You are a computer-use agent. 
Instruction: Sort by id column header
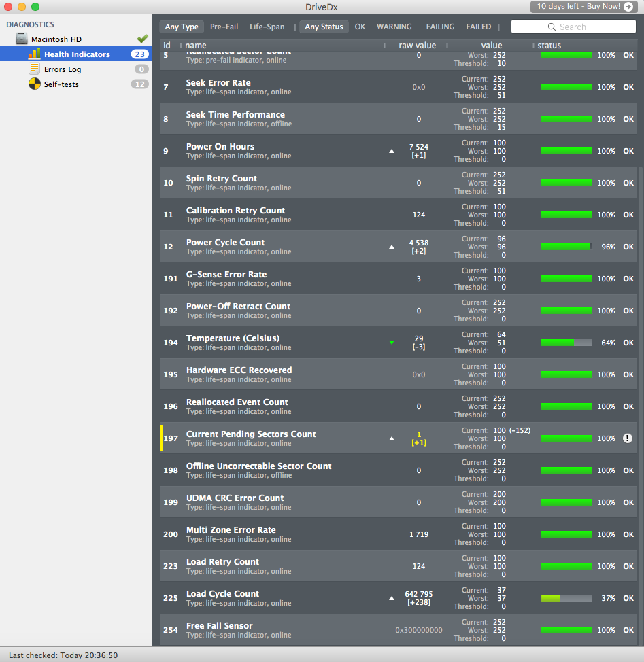coord(167,45)
